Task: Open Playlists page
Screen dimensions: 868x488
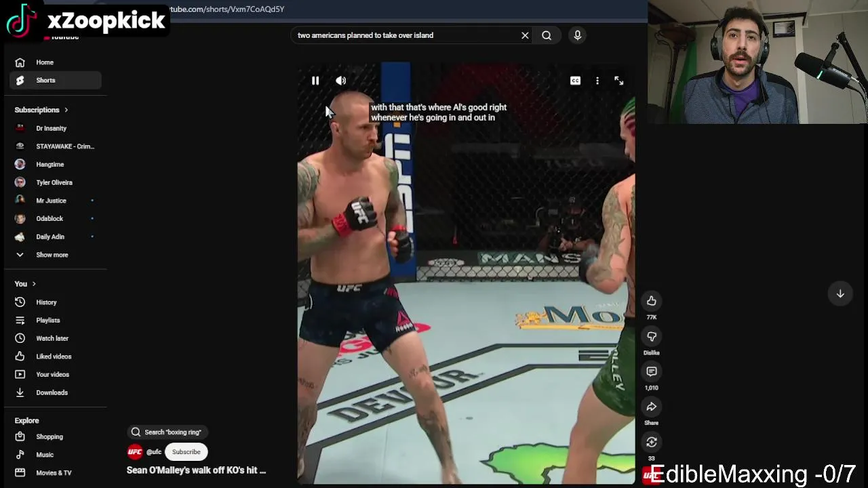Action: 56,320
